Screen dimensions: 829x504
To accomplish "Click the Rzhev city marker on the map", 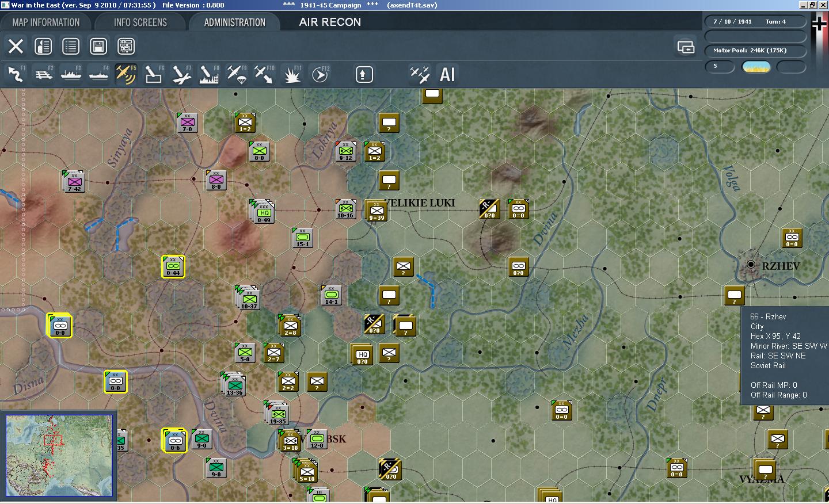I will click(751, 264).
